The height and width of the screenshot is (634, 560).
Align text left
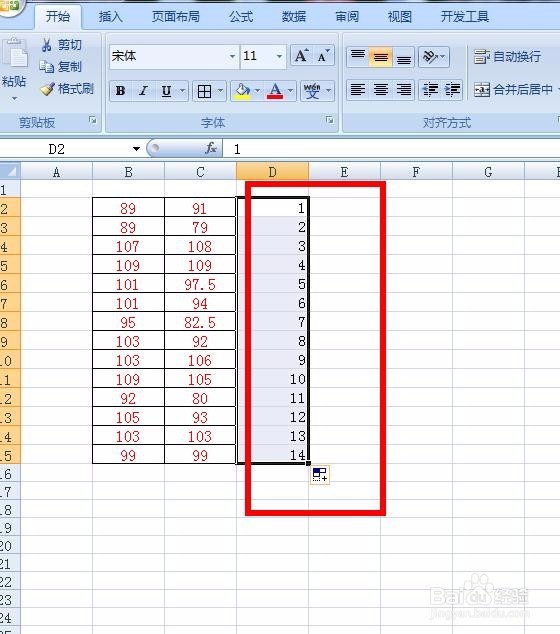point(357,89)
